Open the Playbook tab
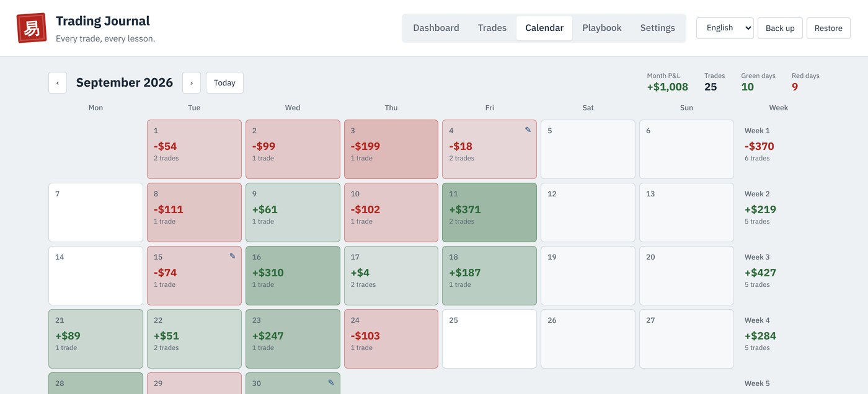Viewport: 868px width, 394px height. point(602,28)
